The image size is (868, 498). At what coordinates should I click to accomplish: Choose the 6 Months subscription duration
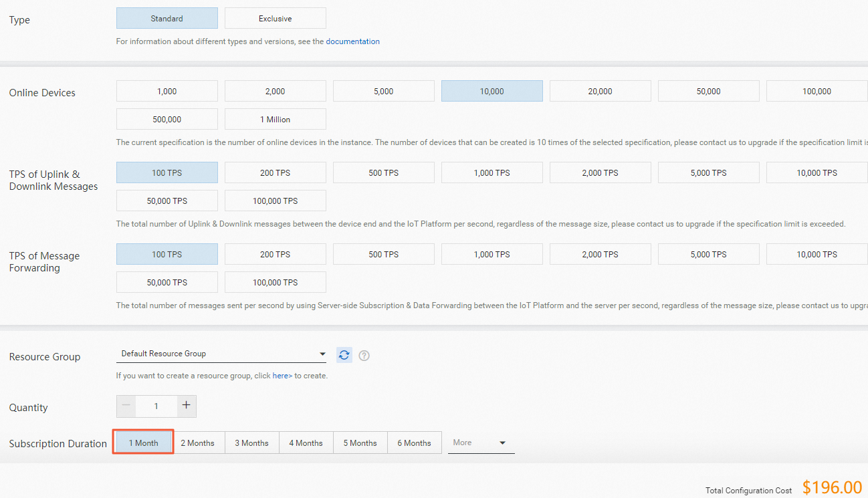[x=414, y=442]
